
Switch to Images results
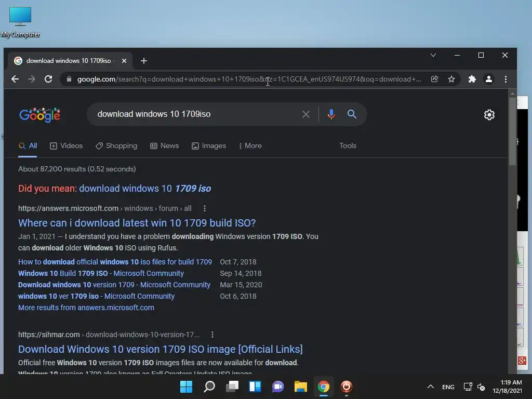(x=209, y=146)
